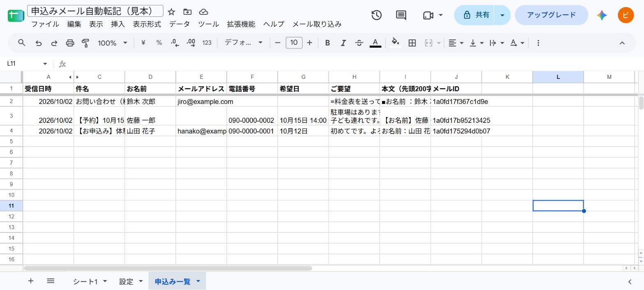The height and width of the screenshot is (290, 644).
Task: Open more number formats 123
Action: point(207,43)
